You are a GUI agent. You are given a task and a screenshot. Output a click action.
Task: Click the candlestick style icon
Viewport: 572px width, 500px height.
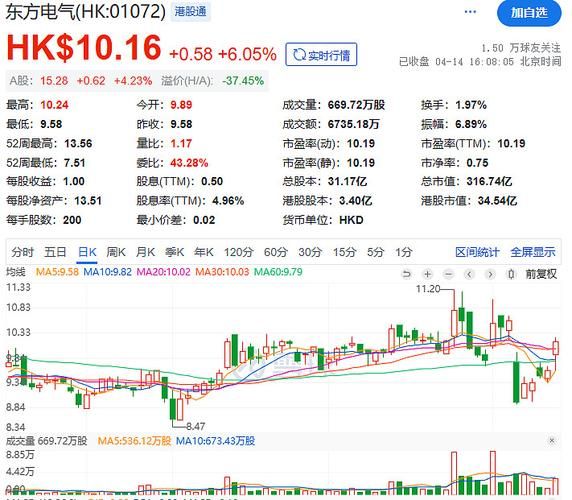point(511,274)
